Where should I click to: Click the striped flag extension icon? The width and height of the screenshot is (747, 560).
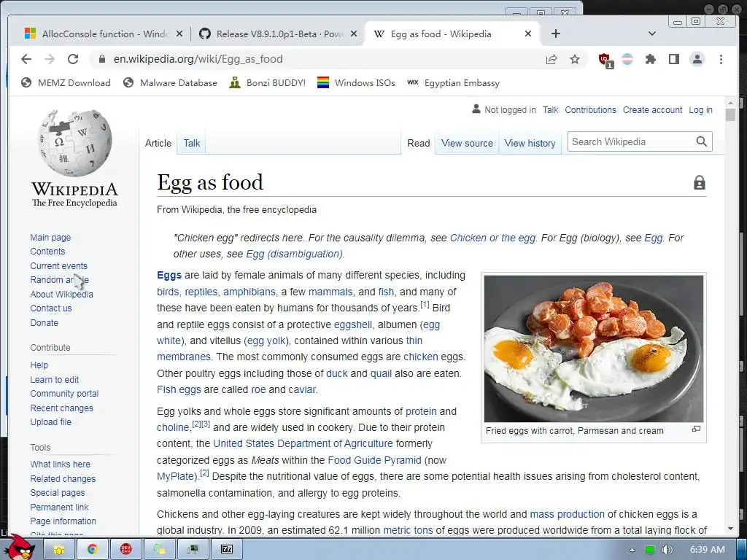click(628, 59)
